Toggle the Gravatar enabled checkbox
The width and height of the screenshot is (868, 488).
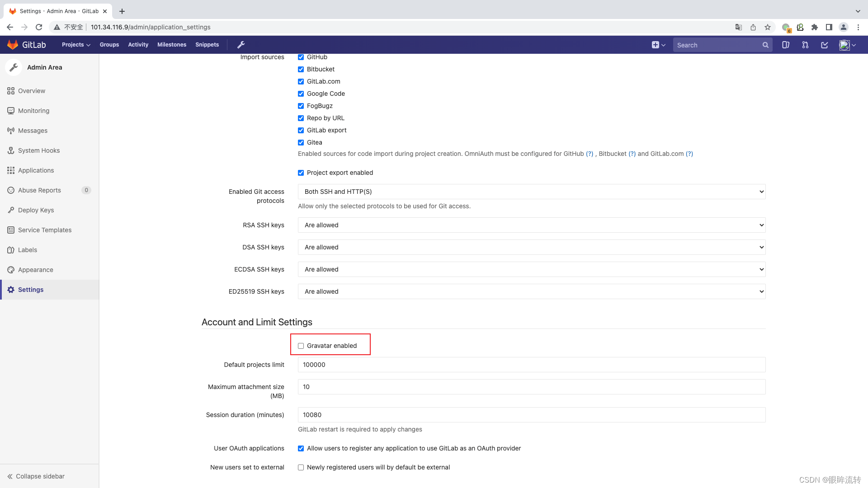pyautogui.click(x=301, y=346)
